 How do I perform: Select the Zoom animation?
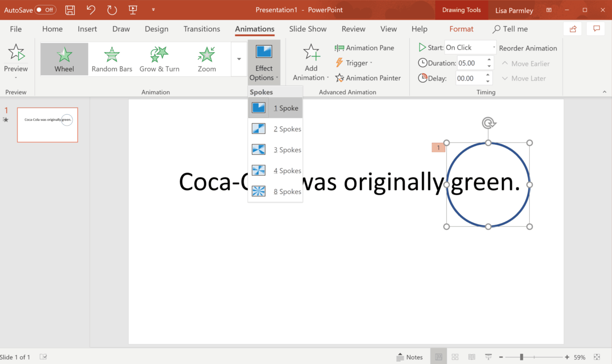(207, 59)
